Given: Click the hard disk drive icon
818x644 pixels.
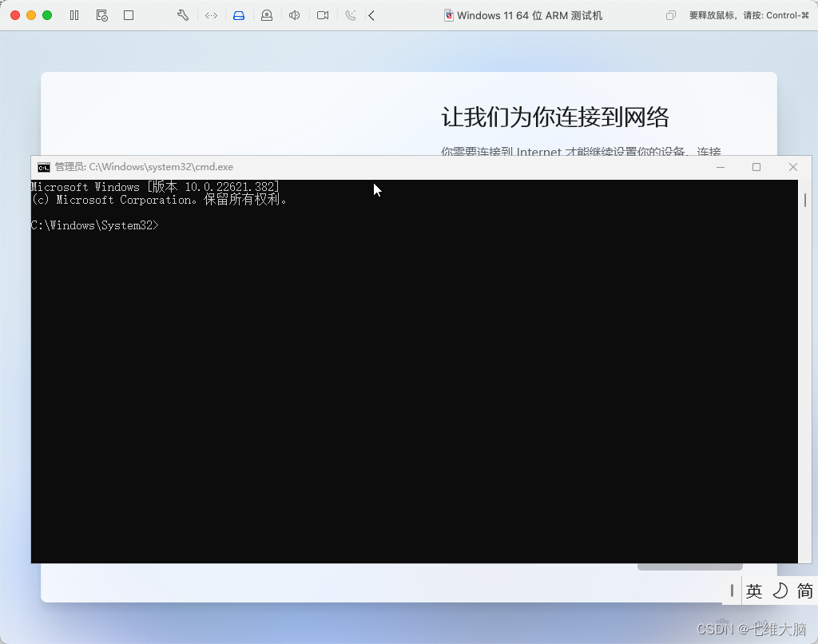Looking at the screenshot, I should 239,16.
